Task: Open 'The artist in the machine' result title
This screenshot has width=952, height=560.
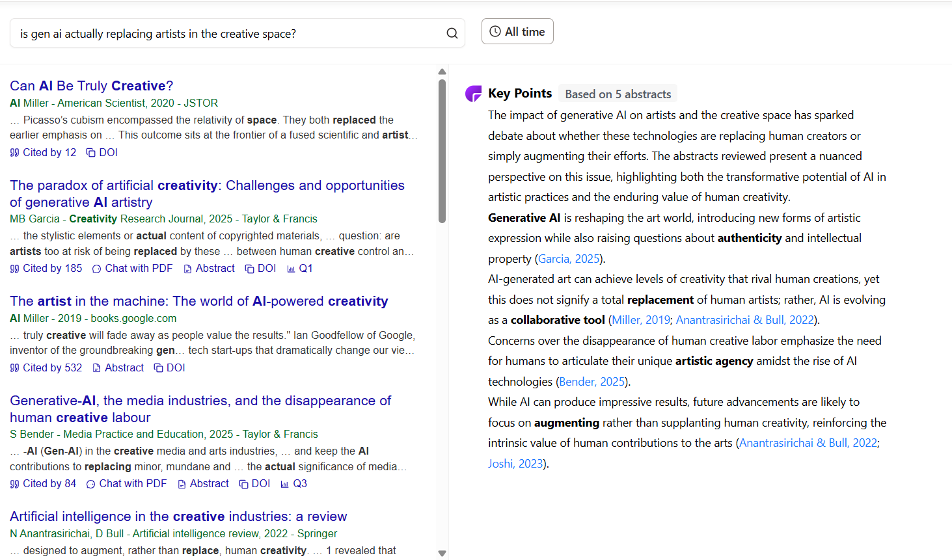Action: point(199,301)
